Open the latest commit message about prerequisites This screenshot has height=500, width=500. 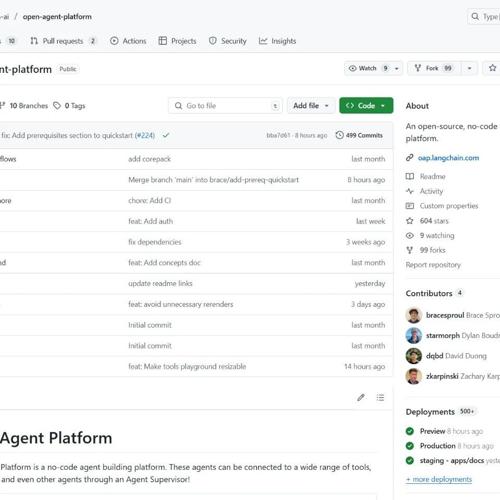67,135
